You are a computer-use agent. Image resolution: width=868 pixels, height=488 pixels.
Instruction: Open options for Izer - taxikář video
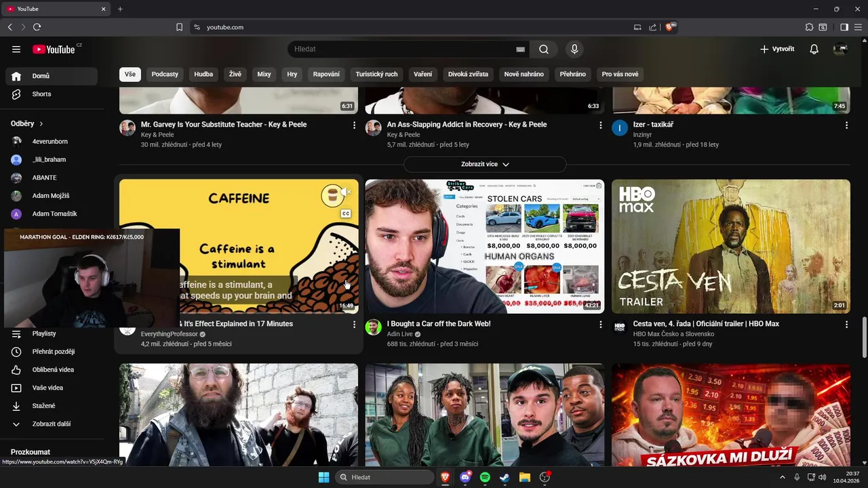(846, 125)
